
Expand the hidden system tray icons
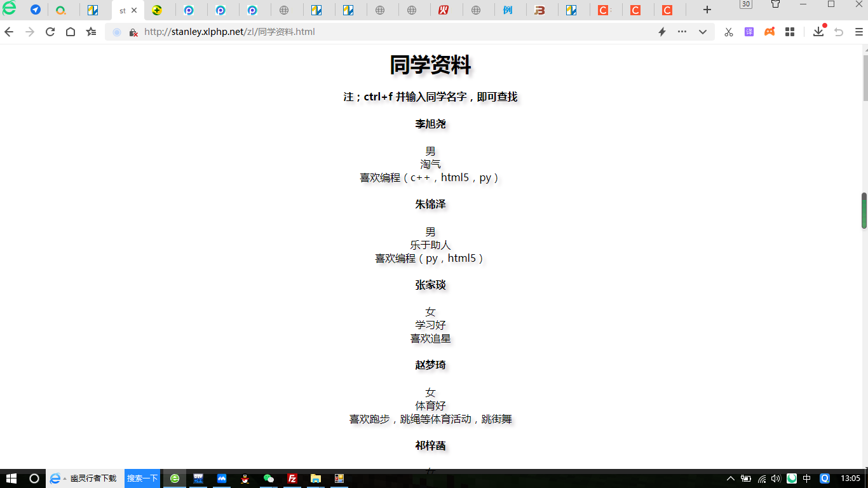[x=731, y=478]
